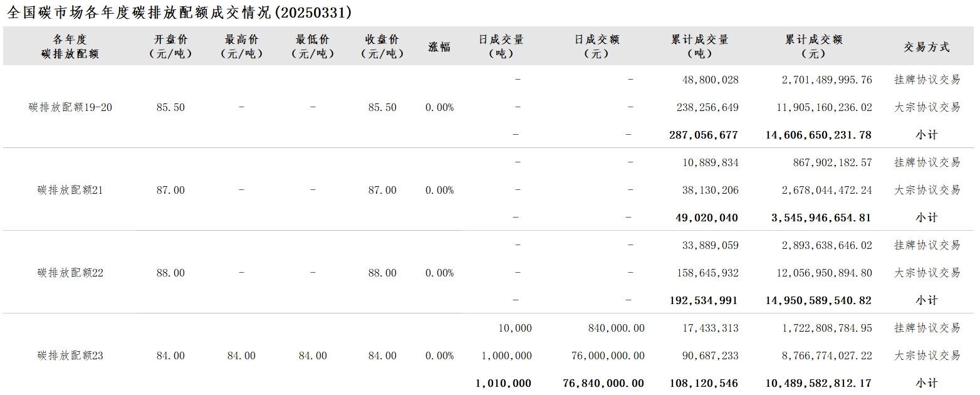This screenshot has height=395, width=980.
Task: Click closing price 85.50 for 配额19-20
Action: (382, 107)
